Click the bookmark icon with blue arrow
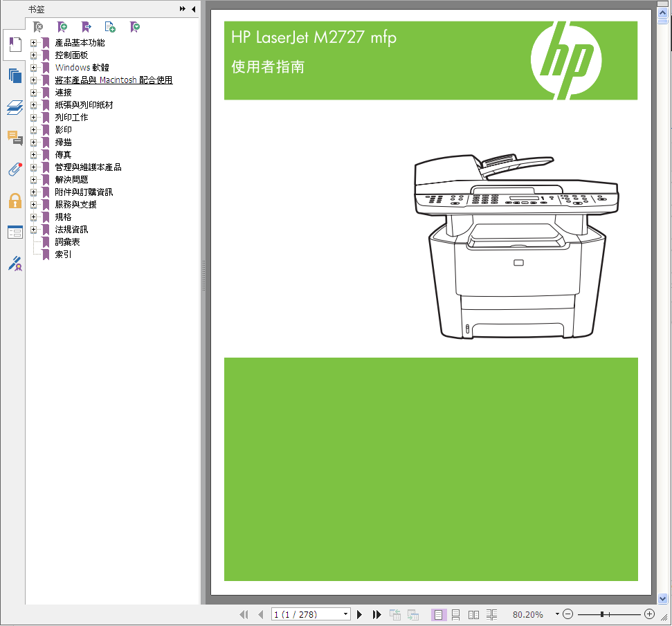 pyautogui.click(x=86, y=28)
